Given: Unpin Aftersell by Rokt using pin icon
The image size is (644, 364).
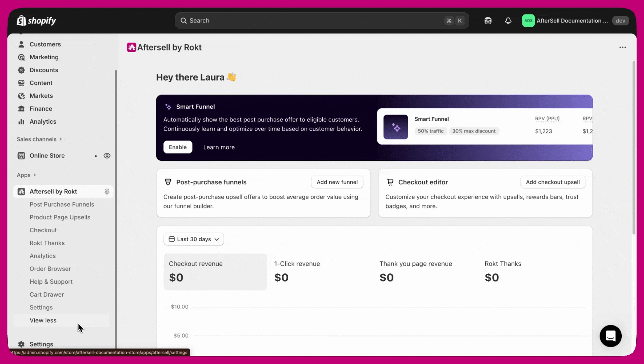Looking at the screenshot, I should (x=107, y=191).
